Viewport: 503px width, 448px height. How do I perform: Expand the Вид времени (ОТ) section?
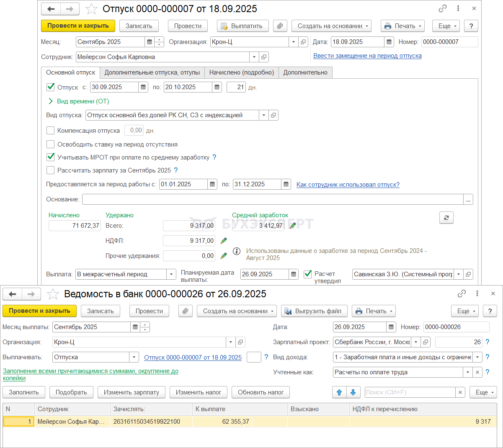pyautogui.click(x=51, y=101)
